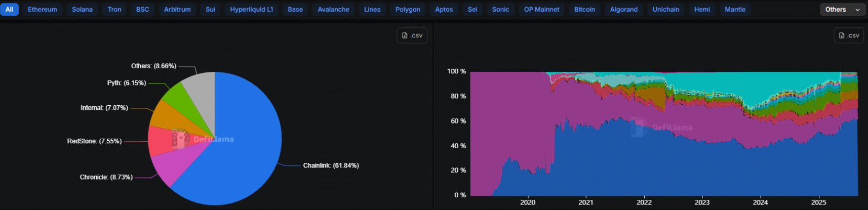The image size is (868, 210).
Task: Expand the Others chain dropdown
Action: click(x=842, y=9)
